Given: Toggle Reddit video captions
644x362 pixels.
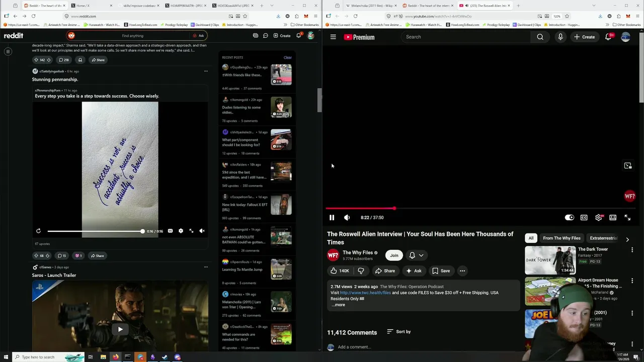Looking at the screenshot, I should pos(170,231).
